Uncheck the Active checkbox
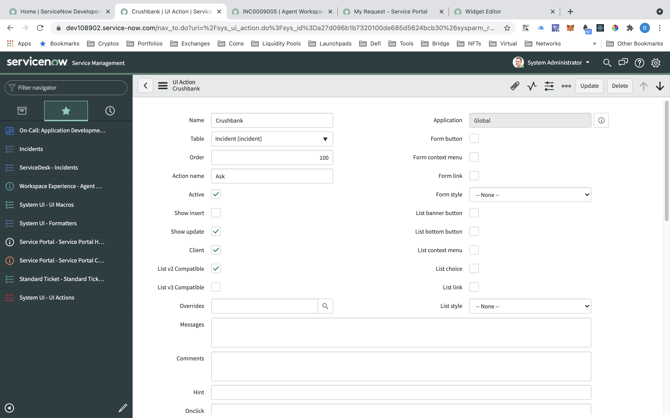Image resolution: width=670 pixels, height=418 pixels. (216, 194)
